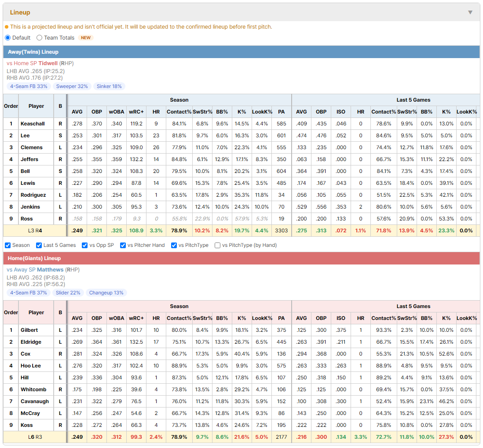This screenshot has width=483, height=448.
Task: Toggle the vs Pitcher Hand checkbox
Action: coord(123,245)
